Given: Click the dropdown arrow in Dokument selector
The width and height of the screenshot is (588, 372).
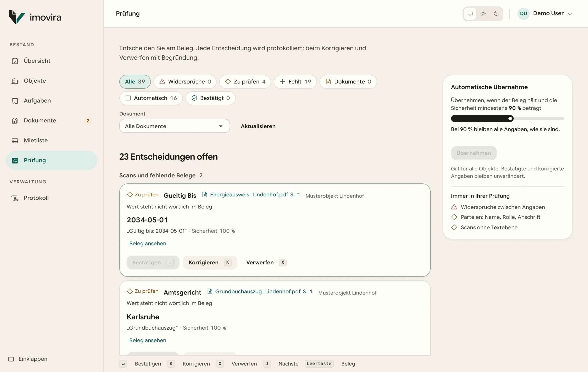Looking at the screenshot, I should (221, 126).
